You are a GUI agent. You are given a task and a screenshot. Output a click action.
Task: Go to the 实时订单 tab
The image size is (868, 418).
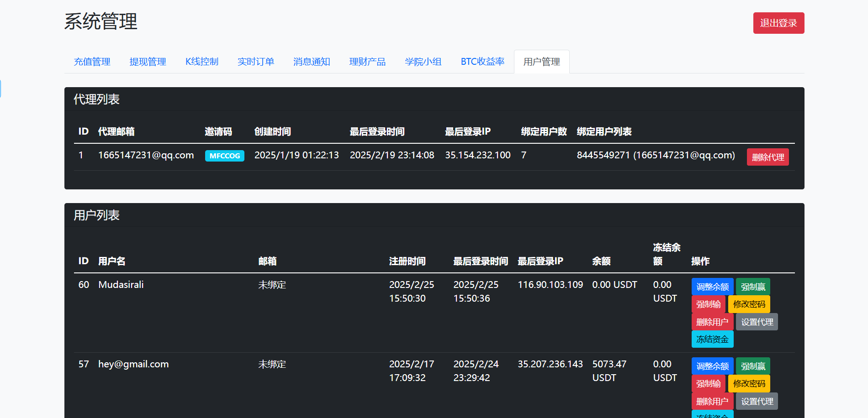point(256,62)
